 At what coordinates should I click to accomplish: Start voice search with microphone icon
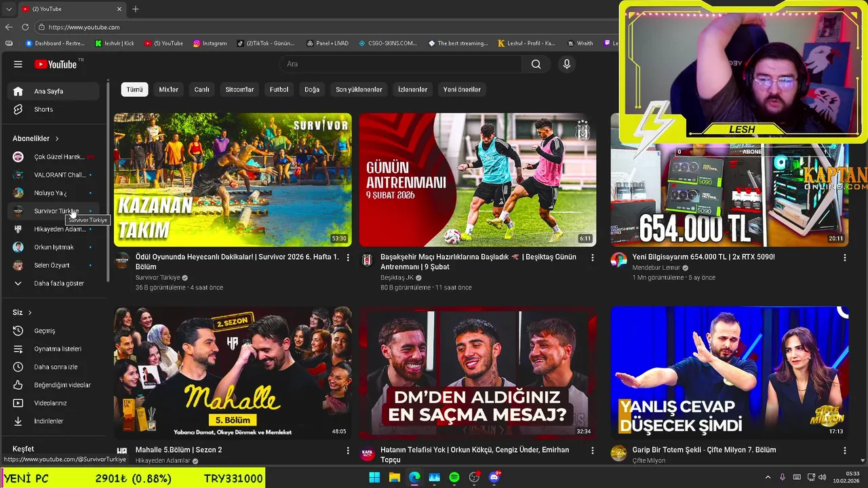point(567,64)
